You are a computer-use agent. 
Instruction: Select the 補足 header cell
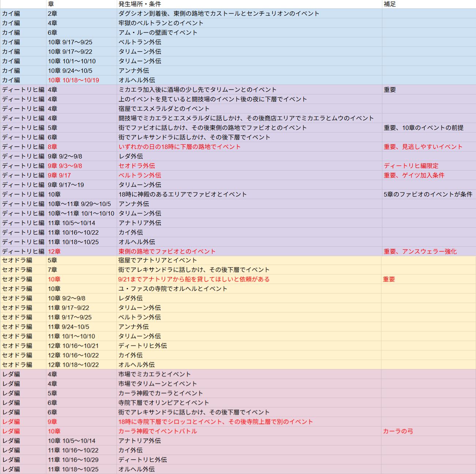pos(429,4)
